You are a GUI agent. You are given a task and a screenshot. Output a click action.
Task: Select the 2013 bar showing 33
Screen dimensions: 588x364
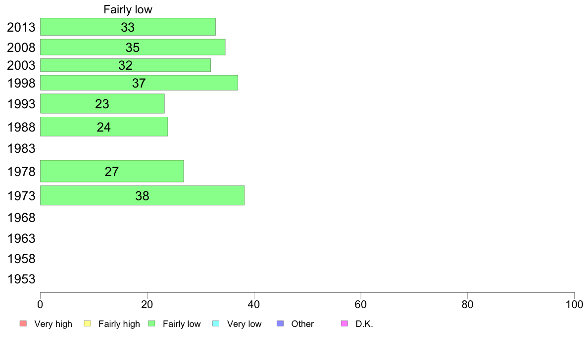pyautogui.click(x=128, y=27)
